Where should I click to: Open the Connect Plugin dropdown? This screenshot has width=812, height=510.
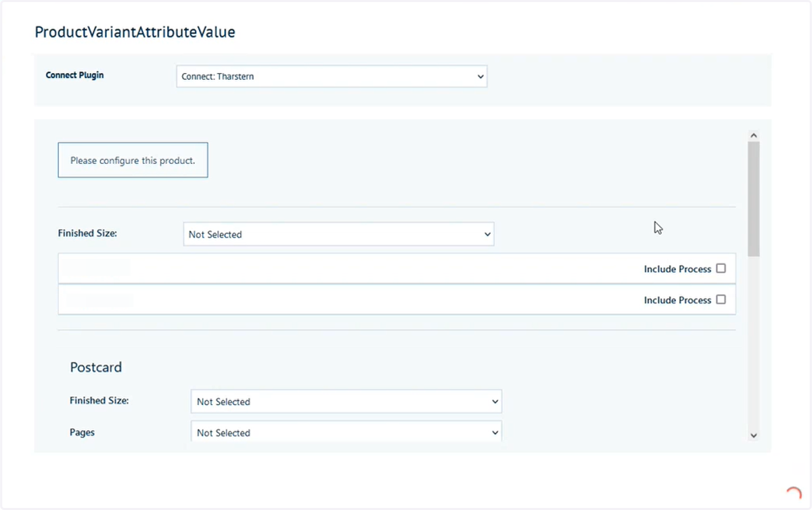(x=332, y=77)
